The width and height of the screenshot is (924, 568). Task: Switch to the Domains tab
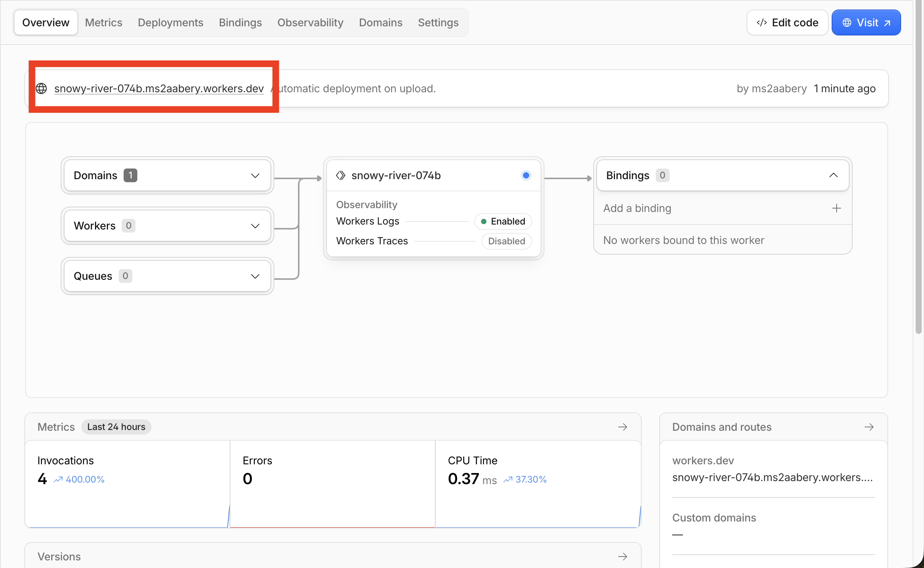point(380,23)
